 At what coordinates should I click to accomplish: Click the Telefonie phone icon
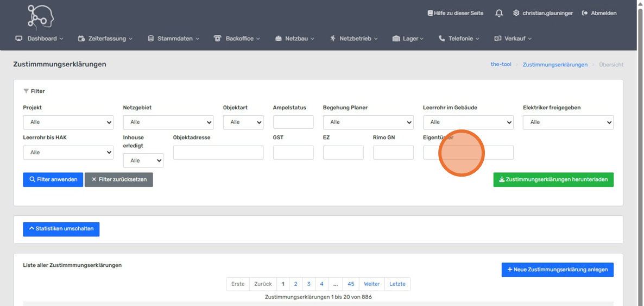441,39
